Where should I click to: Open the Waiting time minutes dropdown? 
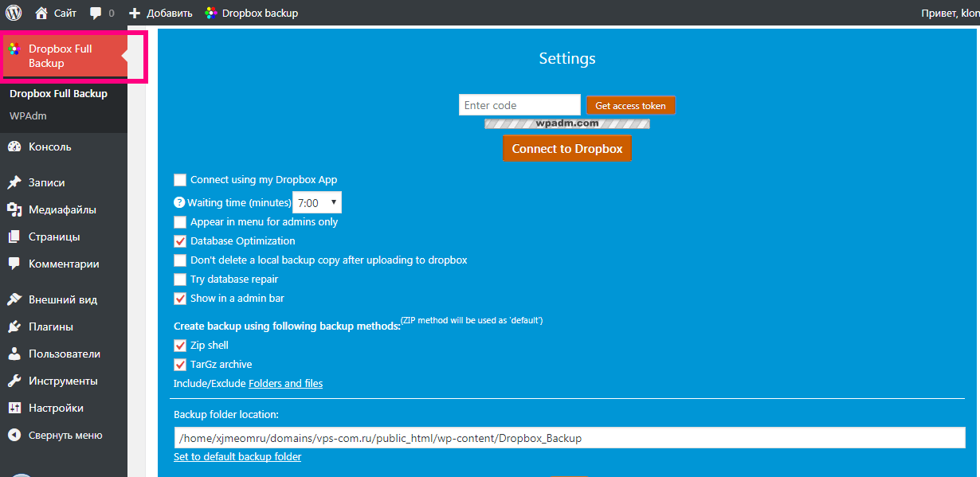tap(317, 203)
